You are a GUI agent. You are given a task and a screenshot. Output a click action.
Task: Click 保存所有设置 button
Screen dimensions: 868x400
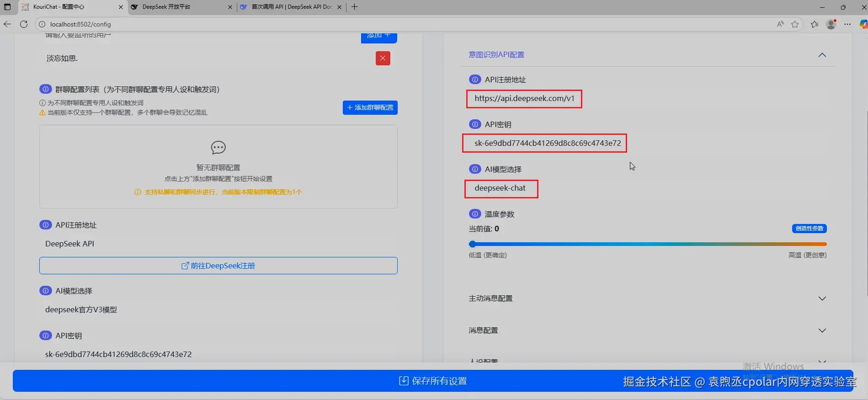[433, 381]
